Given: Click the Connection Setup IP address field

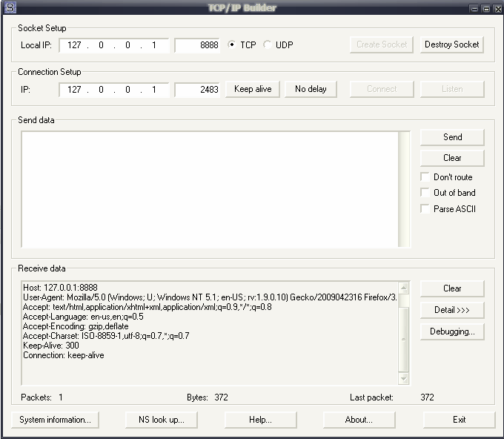Looking at the screenshot, I should click(x=114, y=90).
